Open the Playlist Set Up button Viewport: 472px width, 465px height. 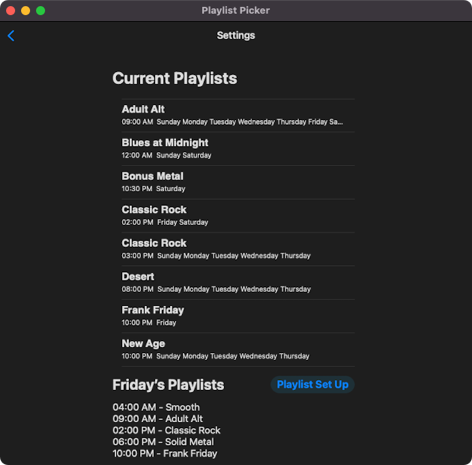[x=312, y=384]
